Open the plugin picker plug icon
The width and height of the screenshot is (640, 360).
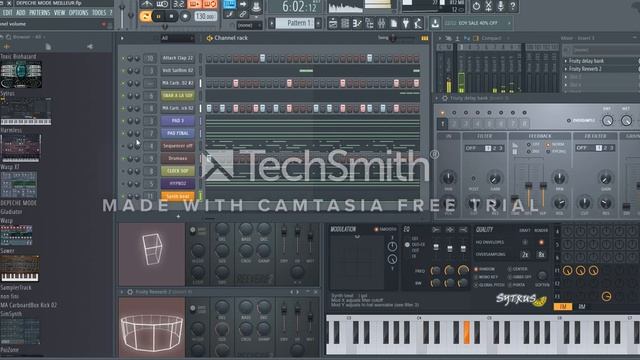[x=406, y=23]
